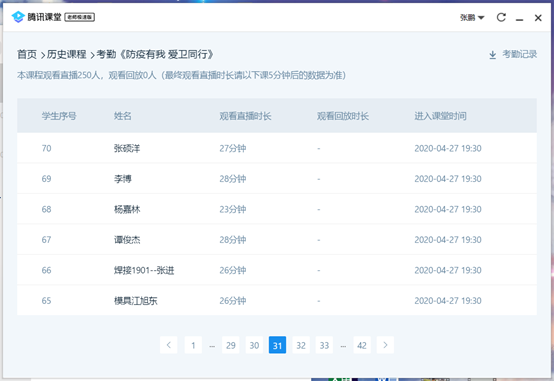The image size is (554, 381).
Task: Select student name 谭俊杰
Action: click(x=127, y=240)
